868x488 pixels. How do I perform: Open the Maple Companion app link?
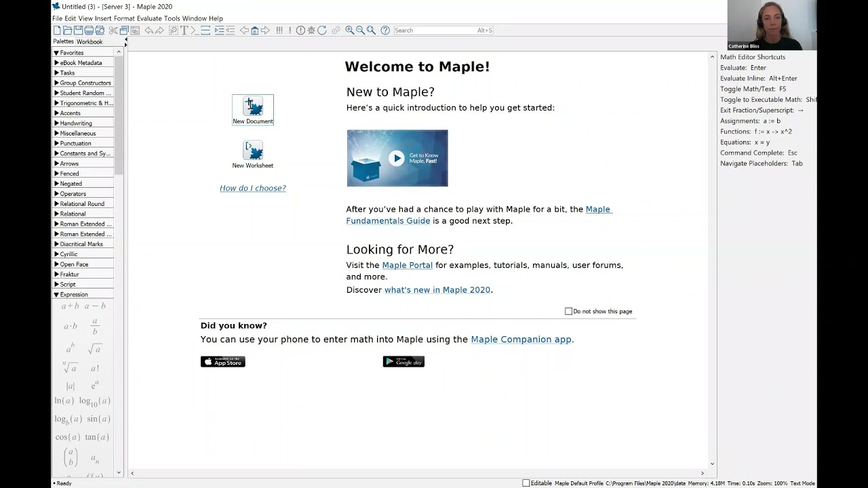click(x=521, y=339)
